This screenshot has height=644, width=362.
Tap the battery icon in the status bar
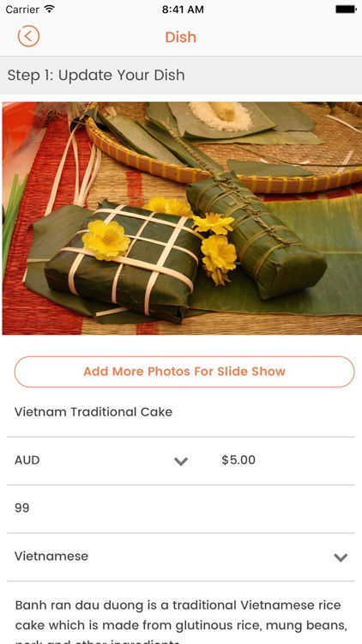[x=345, y=9]
